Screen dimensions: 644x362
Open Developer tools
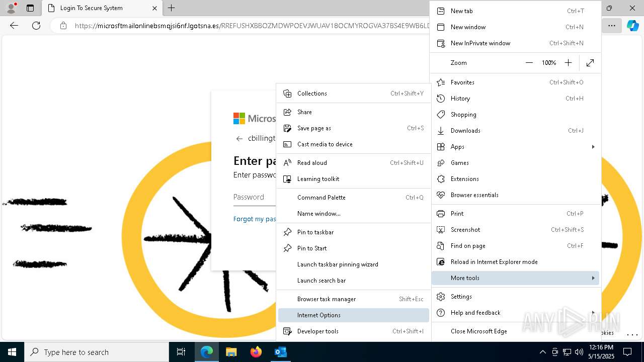(x=353, y=331)
